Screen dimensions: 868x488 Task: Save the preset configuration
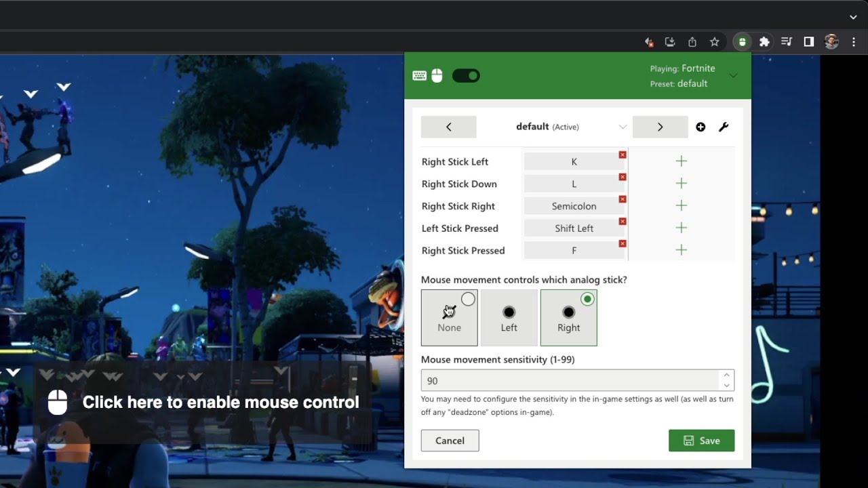pyautogui.click(x=701, y=441)
